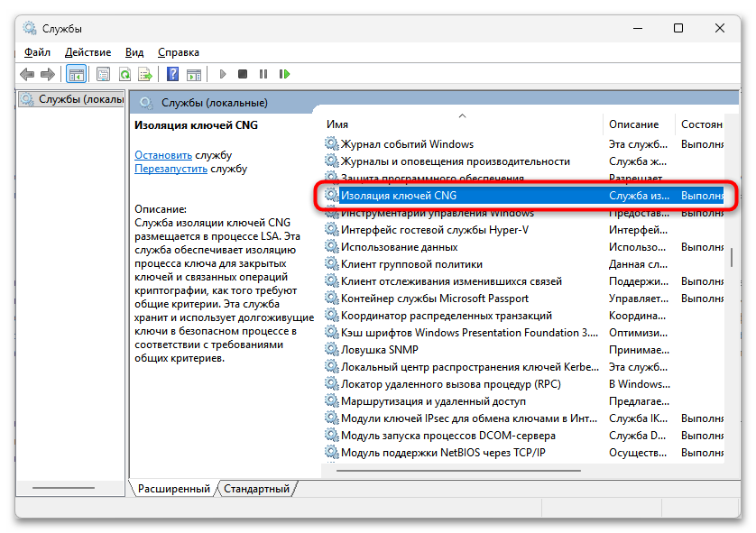Open the Properties toolbar icon
Screen dimensions: 756x533
pos(103,74)
